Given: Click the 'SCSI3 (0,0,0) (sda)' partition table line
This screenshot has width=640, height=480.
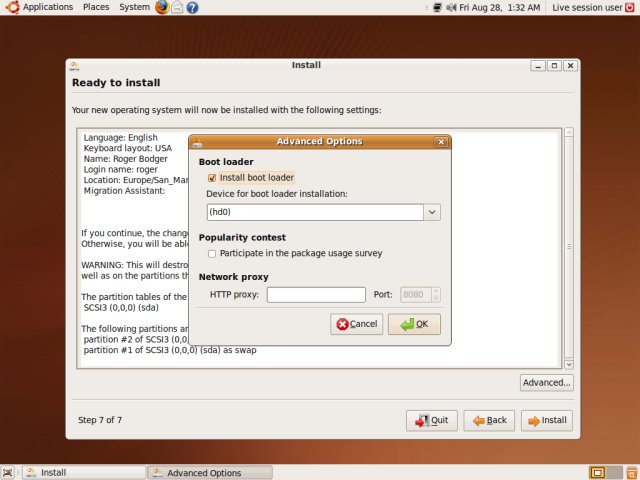Looking at the screenshot, I should (121, 308).
